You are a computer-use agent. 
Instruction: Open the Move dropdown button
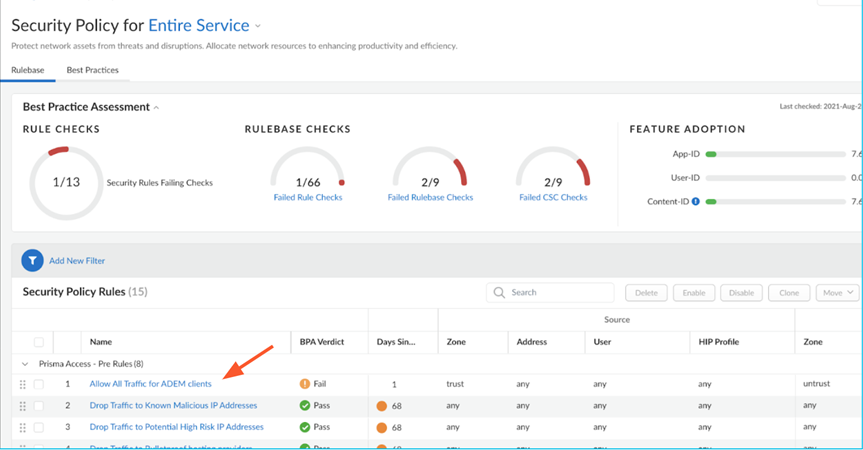point(837,293)
